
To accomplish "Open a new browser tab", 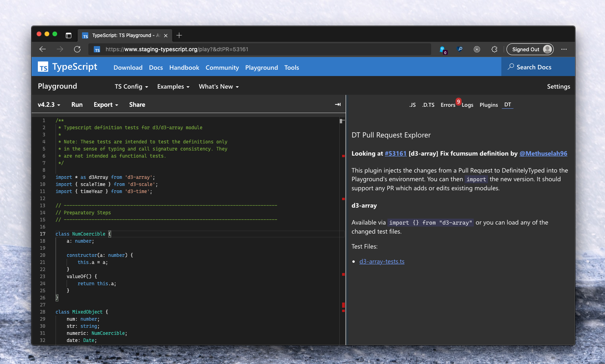I will (x=179, y=35).
